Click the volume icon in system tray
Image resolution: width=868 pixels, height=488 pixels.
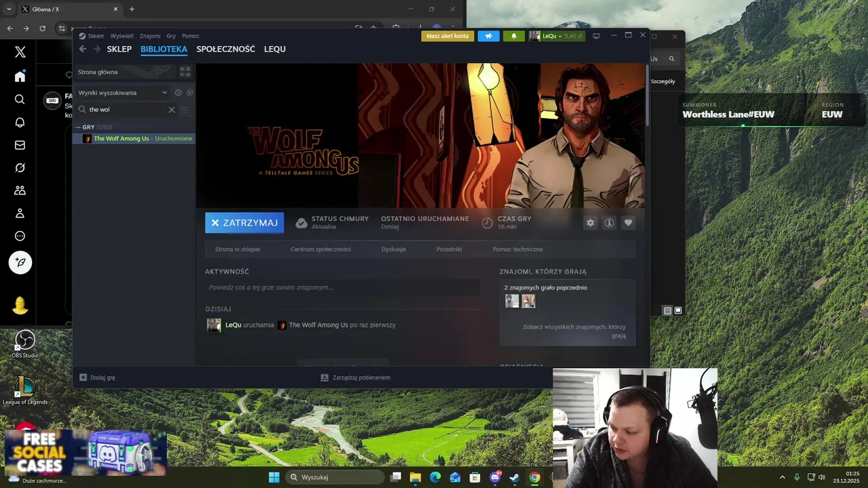pyautogui.click(x=822, y=477)
